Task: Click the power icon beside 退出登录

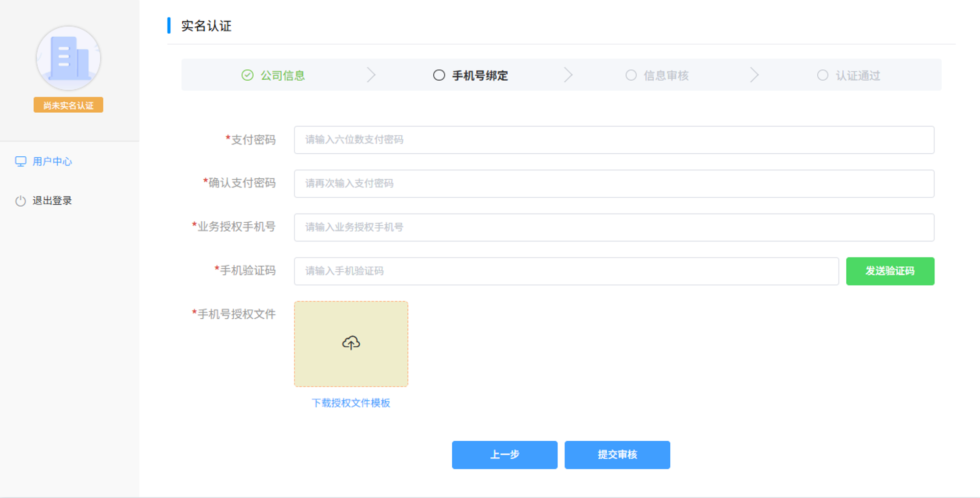Action: (21, 201)
